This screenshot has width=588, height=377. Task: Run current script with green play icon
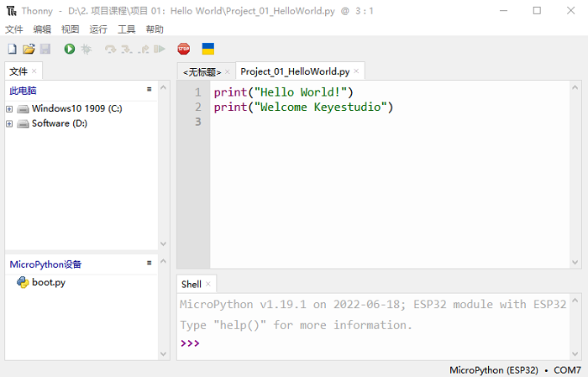(x=70, y=50)
